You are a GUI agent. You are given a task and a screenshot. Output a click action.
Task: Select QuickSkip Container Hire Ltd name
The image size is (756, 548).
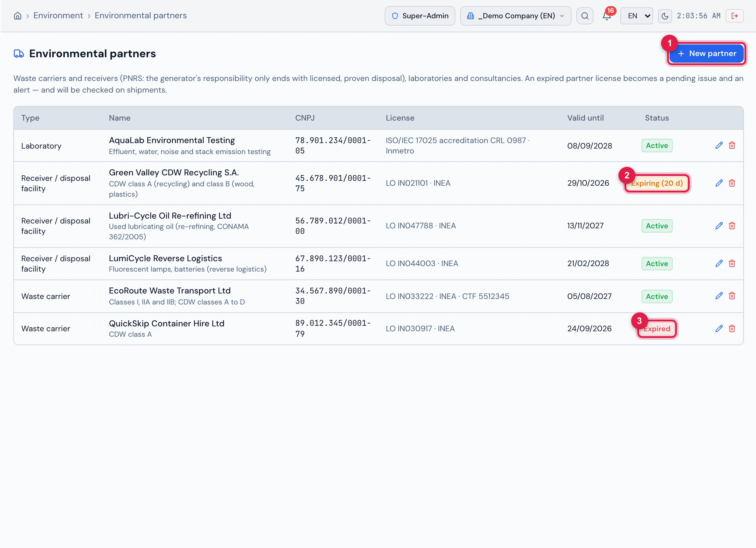tap(167, 323)
